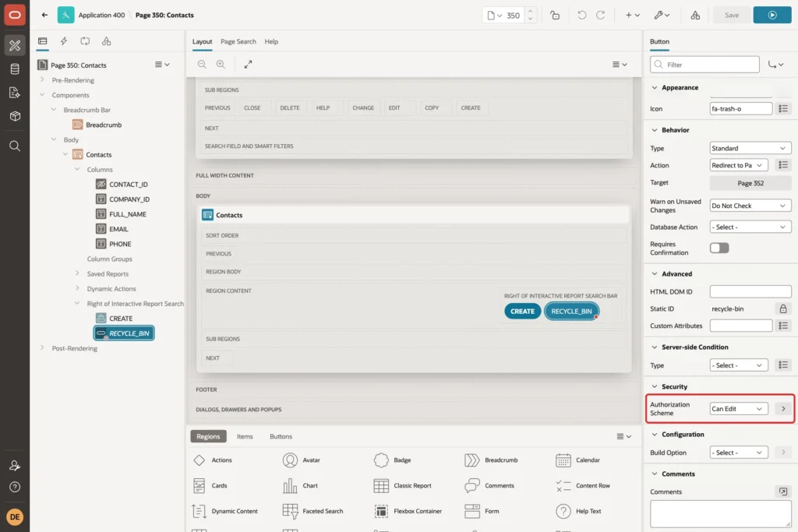Open Administration user icon in sidebar

click(15, 465)
